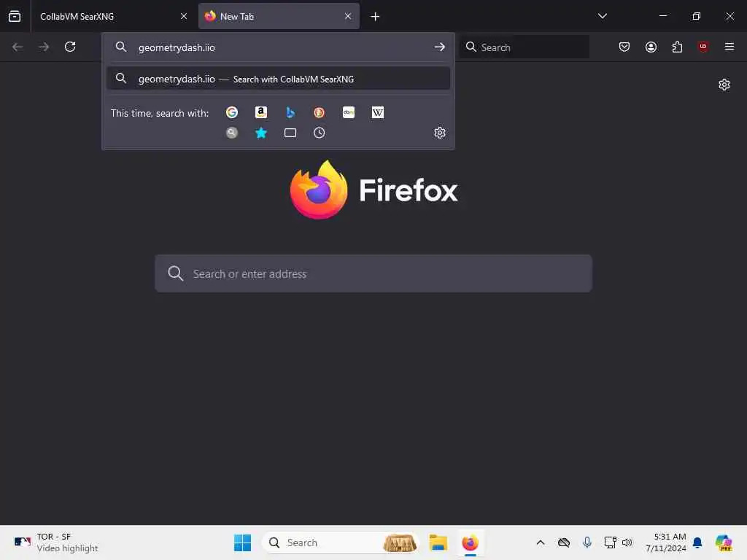List all tabs with chevron dropdown

(x=603, y=16)
